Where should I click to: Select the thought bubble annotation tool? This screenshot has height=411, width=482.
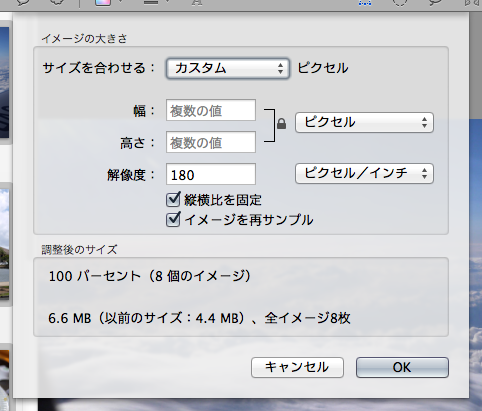pyautogui.click(x=56, y=3)
